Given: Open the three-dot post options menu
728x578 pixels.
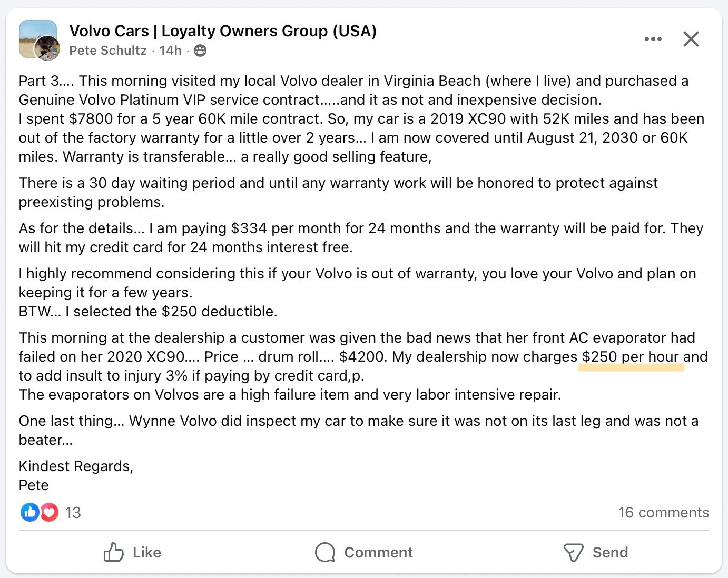Looking at the screenshot, I should 653,39.
